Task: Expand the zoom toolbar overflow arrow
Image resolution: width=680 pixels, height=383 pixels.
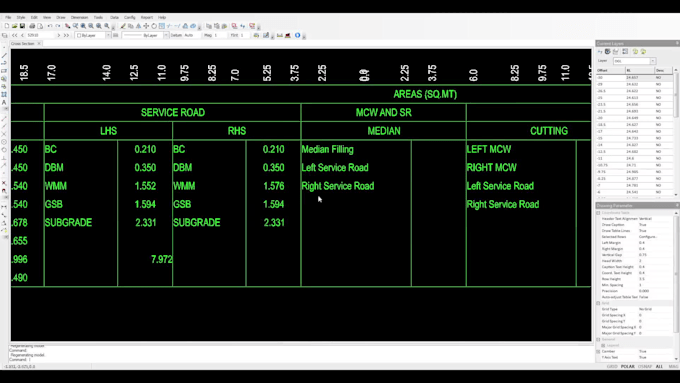Action: [x=113, y=28]
